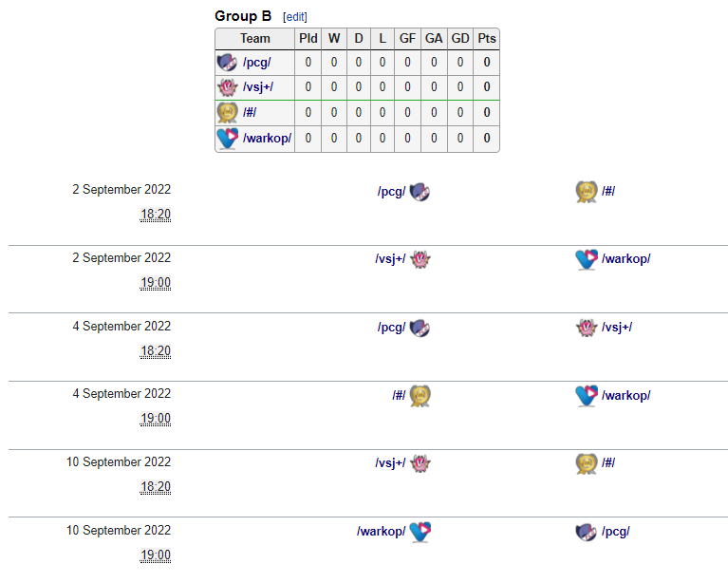Image resolution: width=728 pixels, height=583 pixels.
Task: Click /#/ medal icon in first 2 September match
Action: 586,192
